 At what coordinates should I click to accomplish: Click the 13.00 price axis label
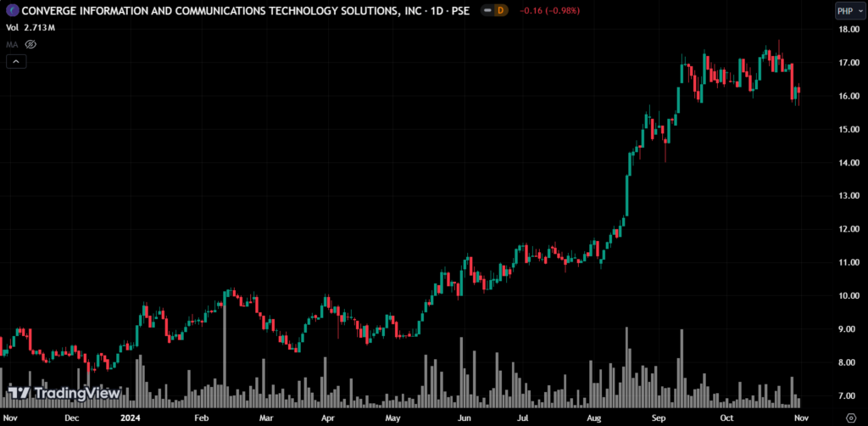(x=849, y=196)
